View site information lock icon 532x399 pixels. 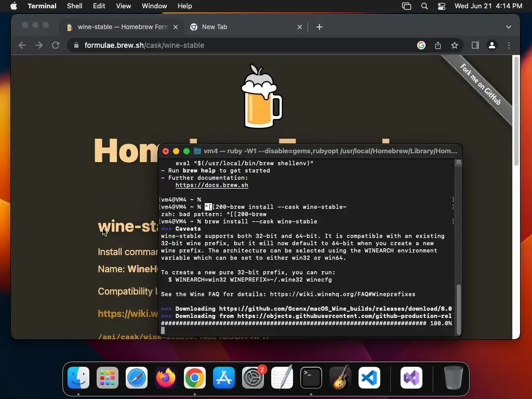coord(76,45)
